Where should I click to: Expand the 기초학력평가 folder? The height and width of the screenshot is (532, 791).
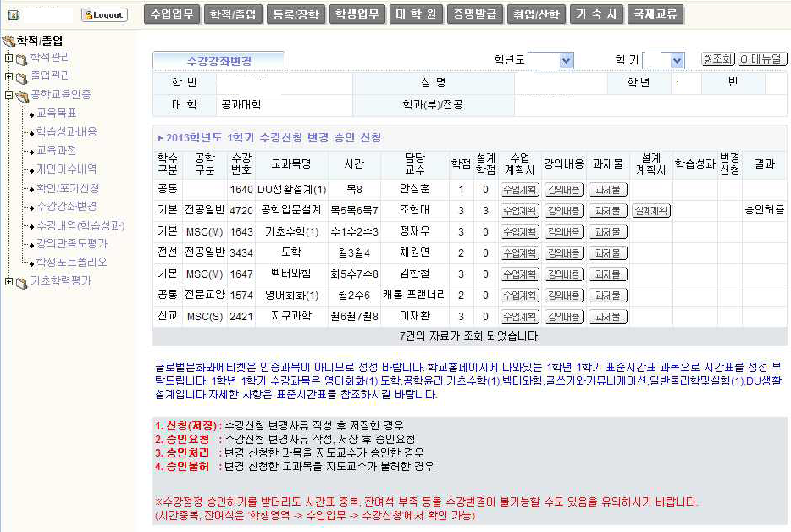coord(9,281)
